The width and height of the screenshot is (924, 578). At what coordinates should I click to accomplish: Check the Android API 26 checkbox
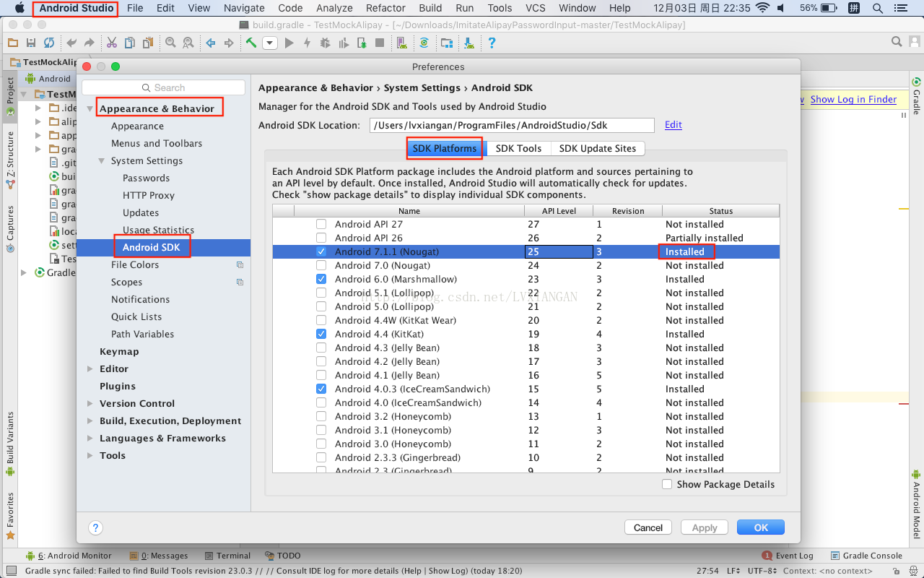click(x=321, y=238)
